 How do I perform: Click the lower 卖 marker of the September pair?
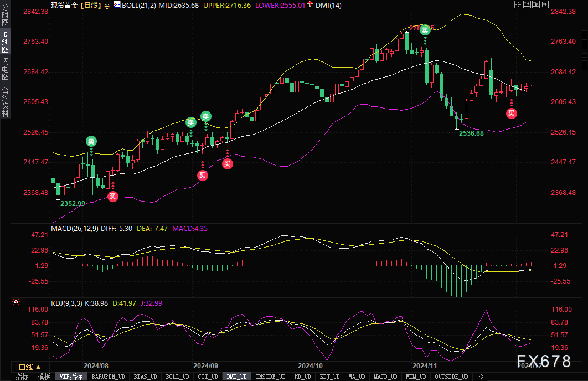(x=191, y=122)
